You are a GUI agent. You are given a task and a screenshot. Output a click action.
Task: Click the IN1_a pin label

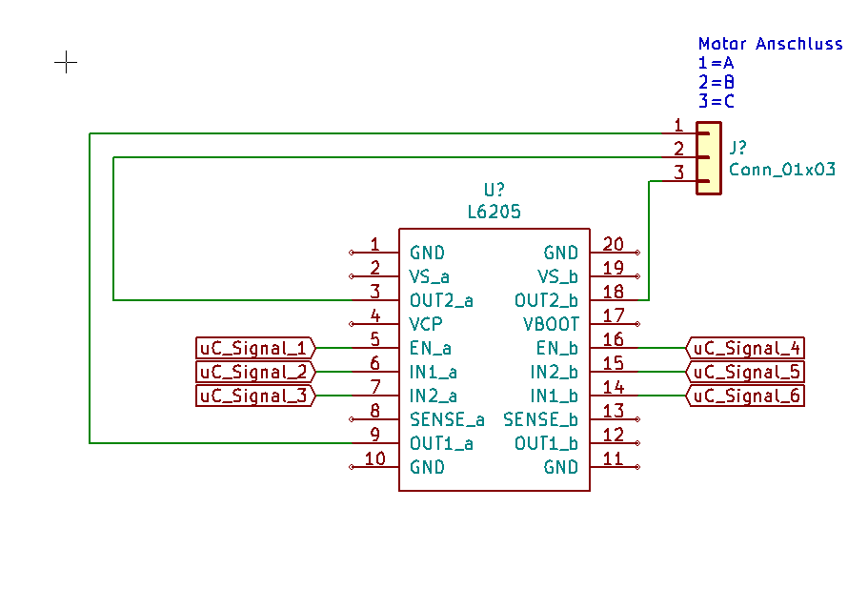(x=433, y=372)
